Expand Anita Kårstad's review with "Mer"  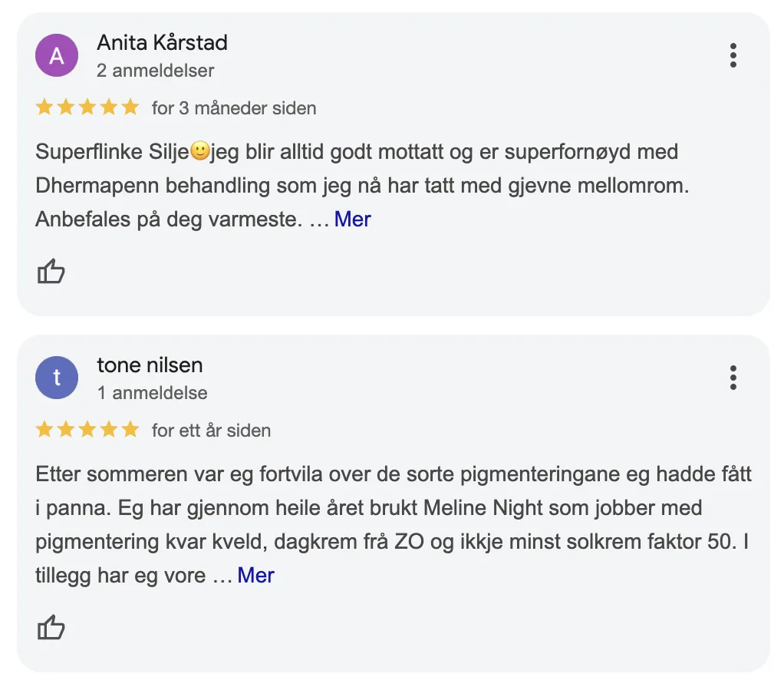(x=352, y=220)
